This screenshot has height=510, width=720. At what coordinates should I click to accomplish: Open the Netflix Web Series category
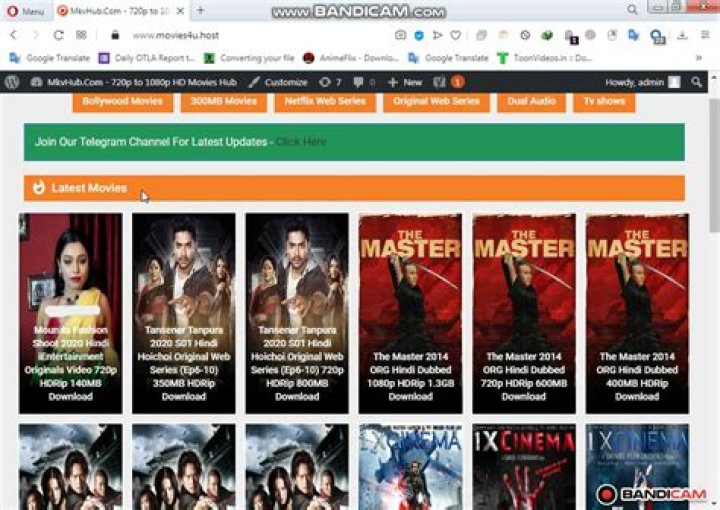pyautogui.click(x=326, y=101)
